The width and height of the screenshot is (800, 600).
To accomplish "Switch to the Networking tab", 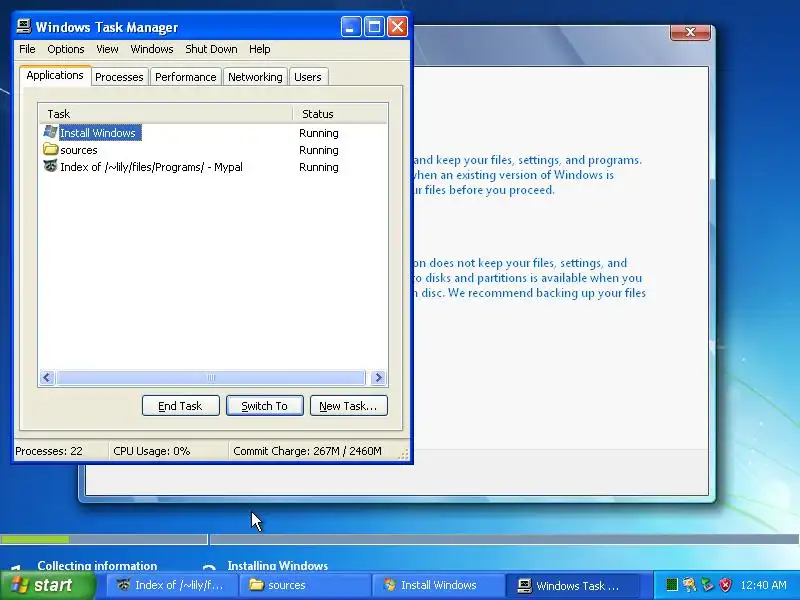I will [255, 77].
